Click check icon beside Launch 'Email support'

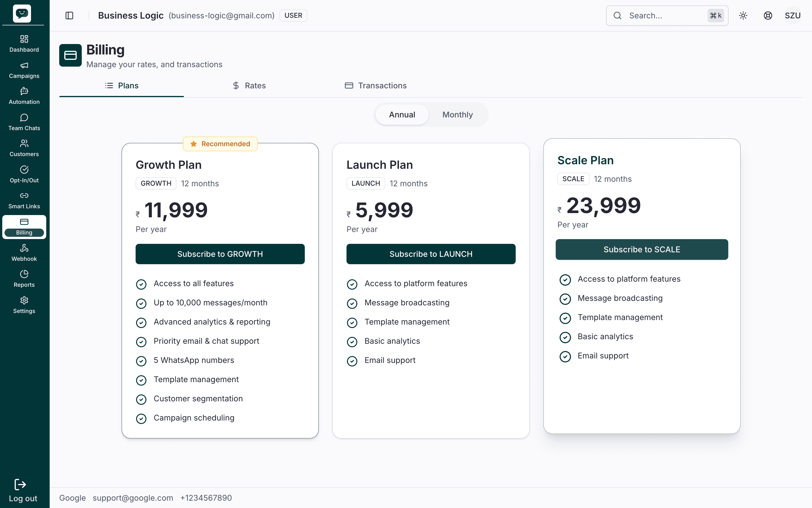[x=352, y=361]
